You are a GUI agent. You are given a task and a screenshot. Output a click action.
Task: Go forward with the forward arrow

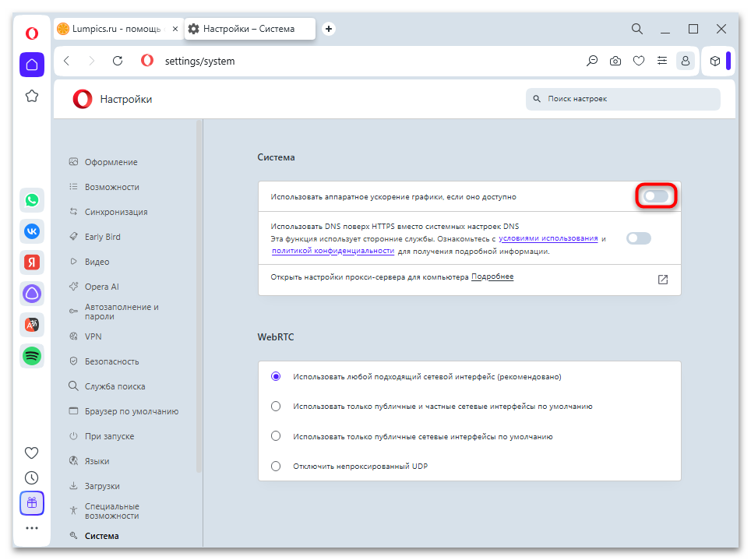click(92, 61)
